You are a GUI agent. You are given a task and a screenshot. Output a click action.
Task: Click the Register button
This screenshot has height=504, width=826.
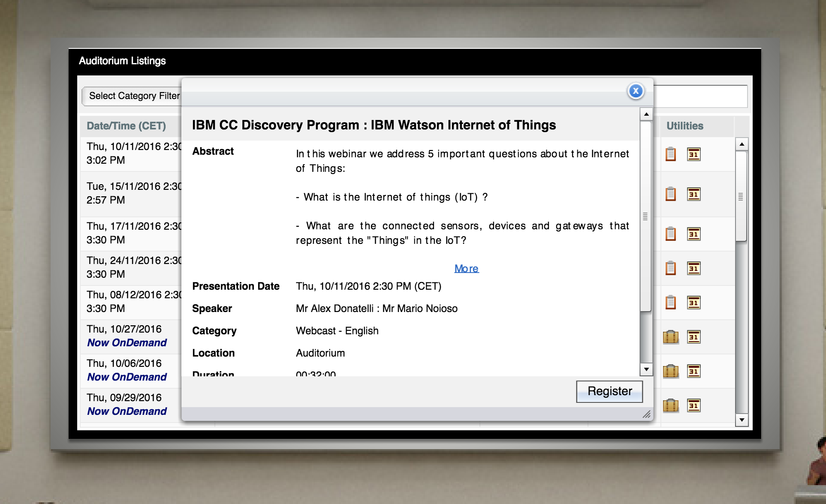point(609,391)
